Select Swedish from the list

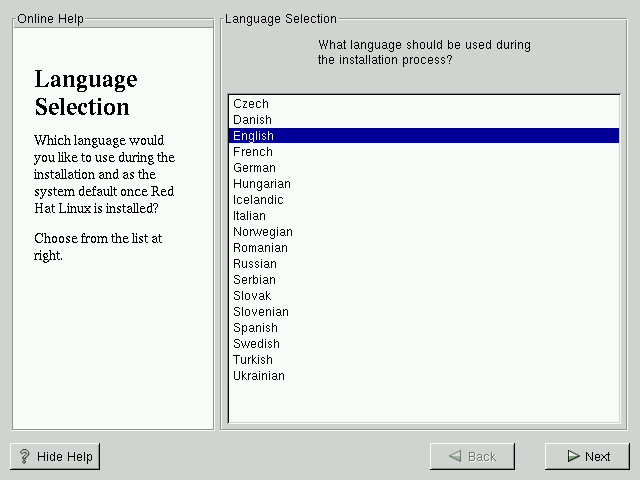tap(256, 344)
